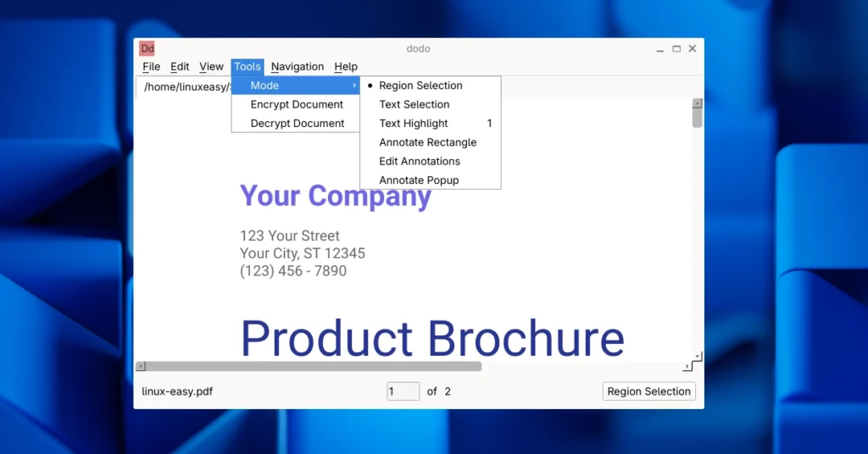Image resolution: width=868 pixels, height=454 pixels.
Task: Click the horizontal scrollbar right arrow
Action: click(x=687, y=367)
